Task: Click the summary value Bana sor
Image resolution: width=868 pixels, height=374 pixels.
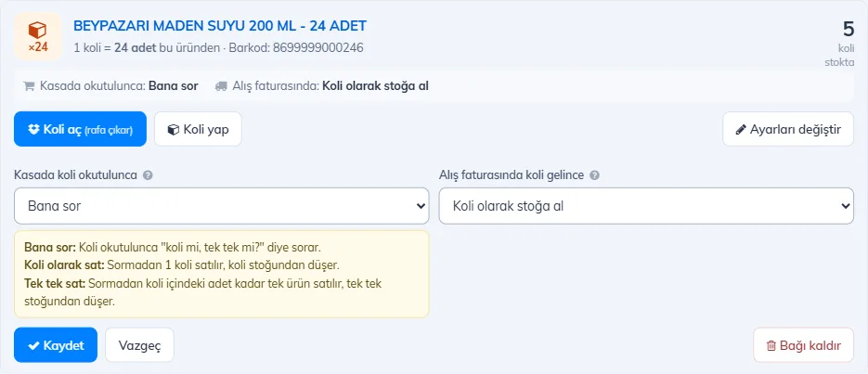Action: (x=174, y=86)
